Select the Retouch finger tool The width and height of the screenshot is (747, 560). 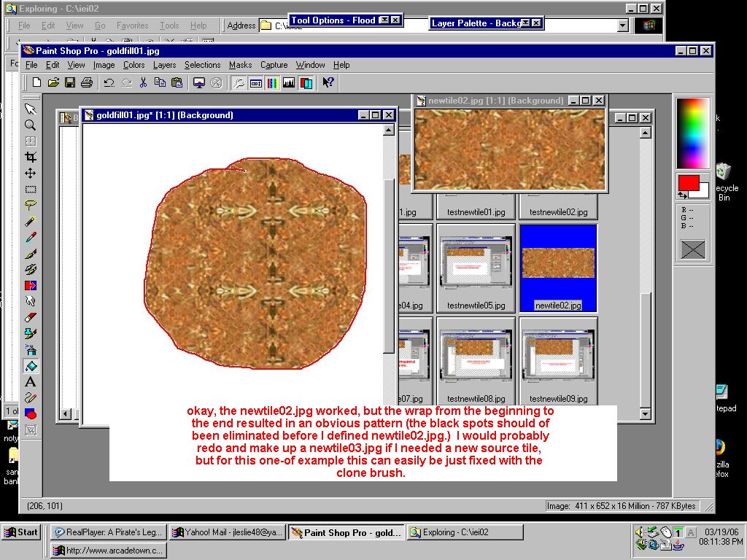click(31, 301)
